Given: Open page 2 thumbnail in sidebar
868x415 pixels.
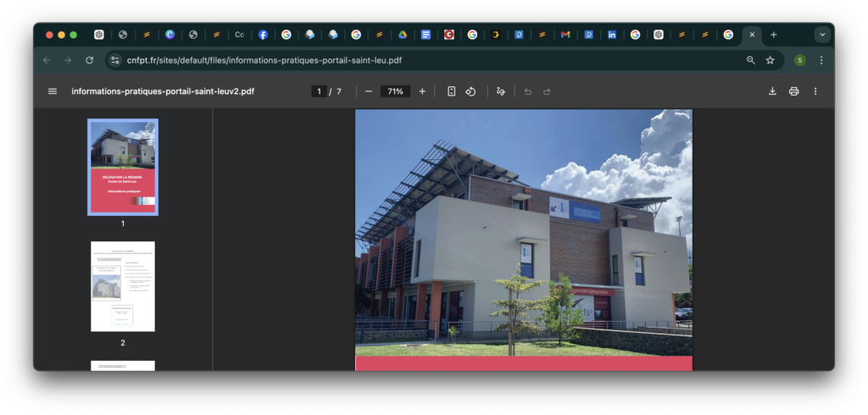Looking at the screenshot, I should tap(123, 286).
